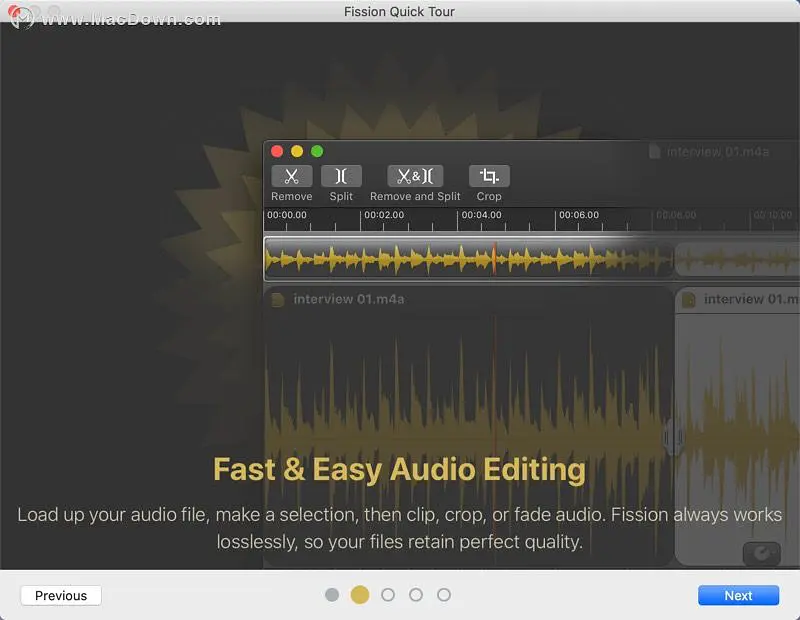Choose the Crop tool icon

click(x=489, y=177)
